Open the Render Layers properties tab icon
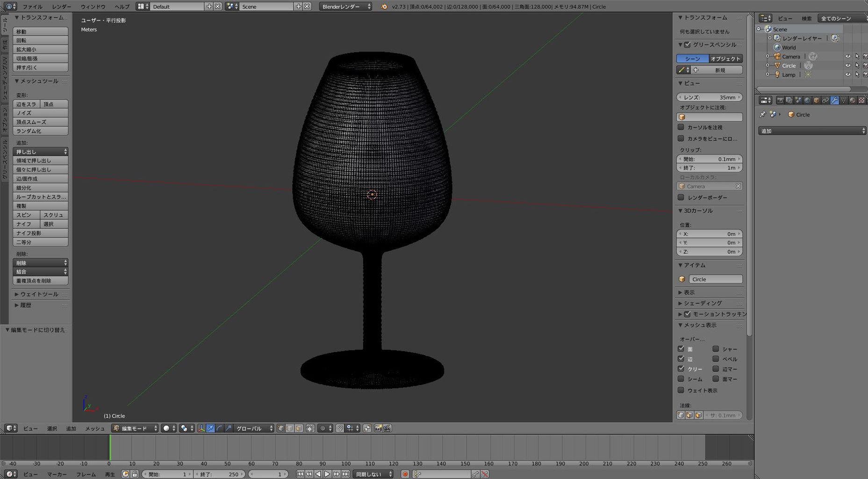 coord(789,100)
